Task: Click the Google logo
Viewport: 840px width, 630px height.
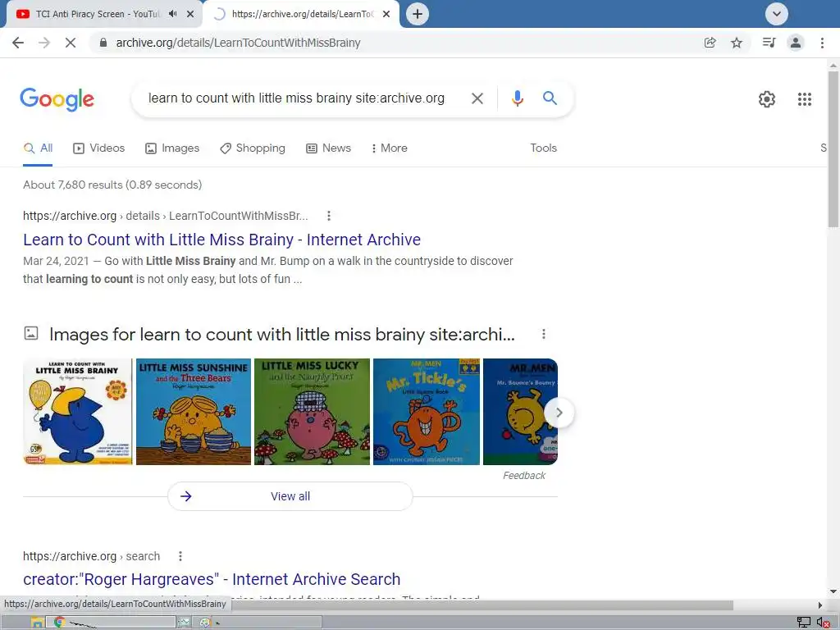Action: (57, 99)
